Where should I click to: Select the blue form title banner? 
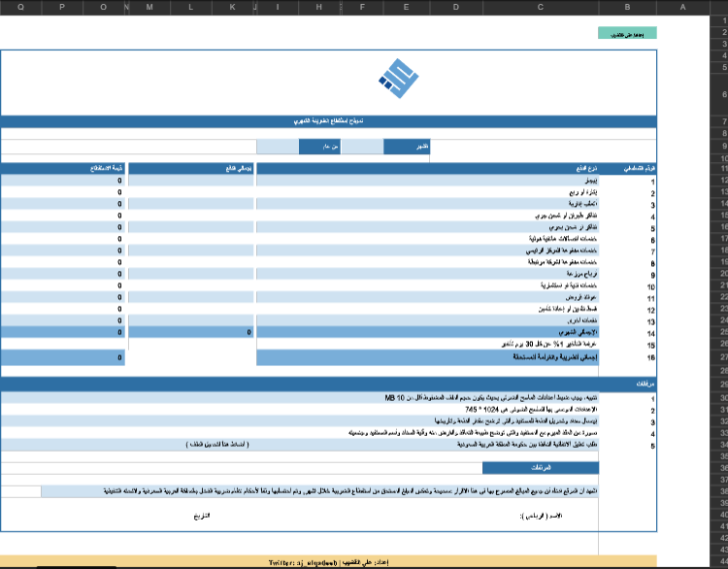[x=328, y=121]
